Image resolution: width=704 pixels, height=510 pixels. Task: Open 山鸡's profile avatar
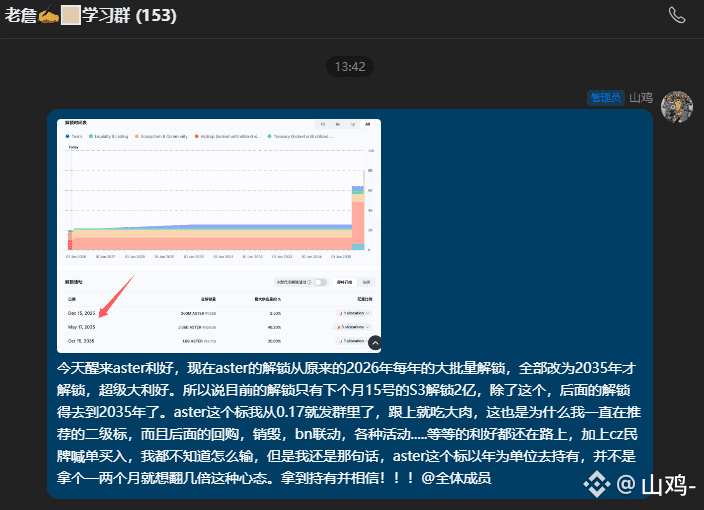pyautogui.click(x=677, y=107)
